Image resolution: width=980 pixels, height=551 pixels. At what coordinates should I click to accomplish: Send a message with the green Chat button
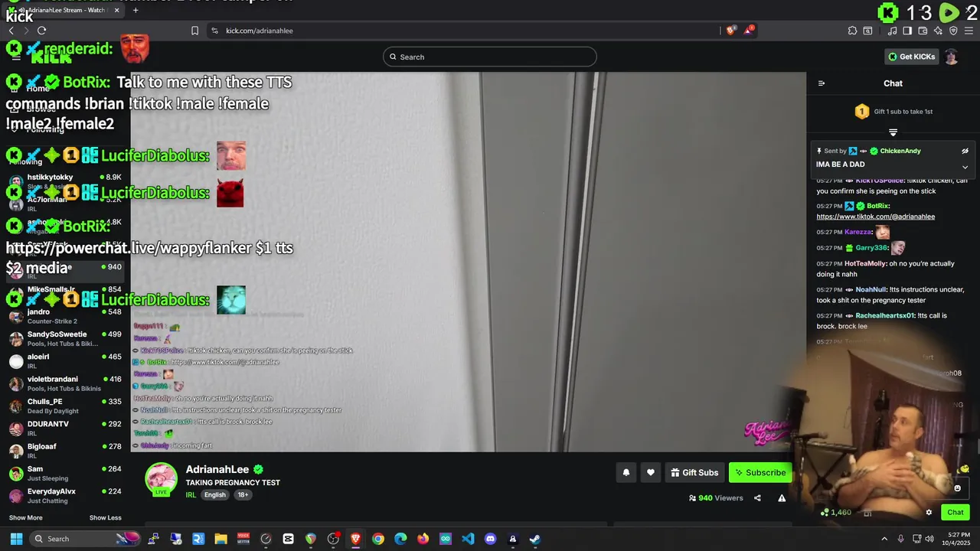(x=955, y=513)
